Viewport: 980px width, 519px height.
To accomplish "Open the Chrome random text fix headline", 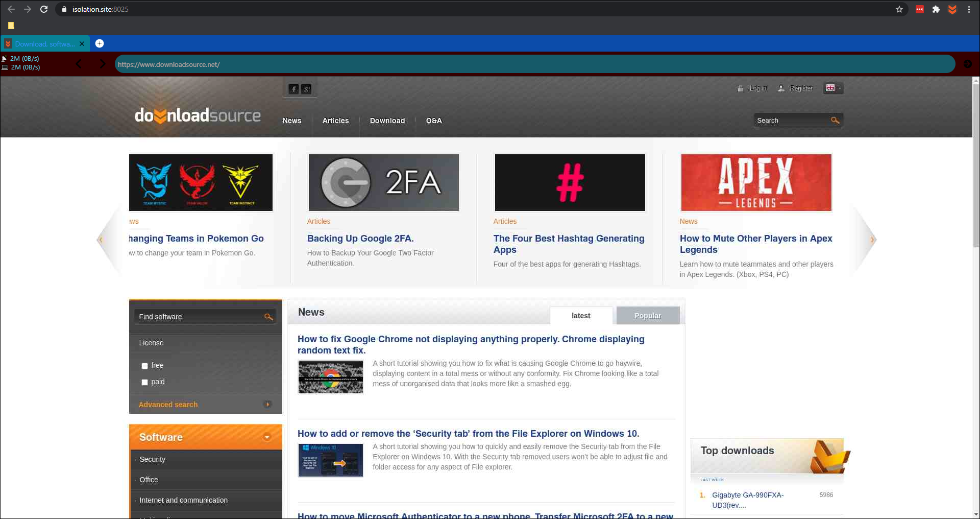I will (x=471, y=345).
